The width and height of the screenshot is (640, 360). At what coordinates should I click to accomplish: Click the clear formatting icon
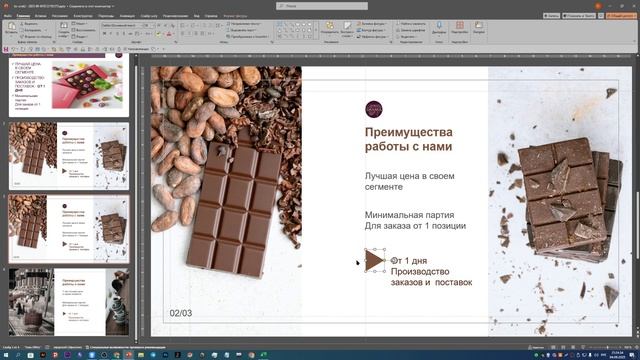[173, 25]
